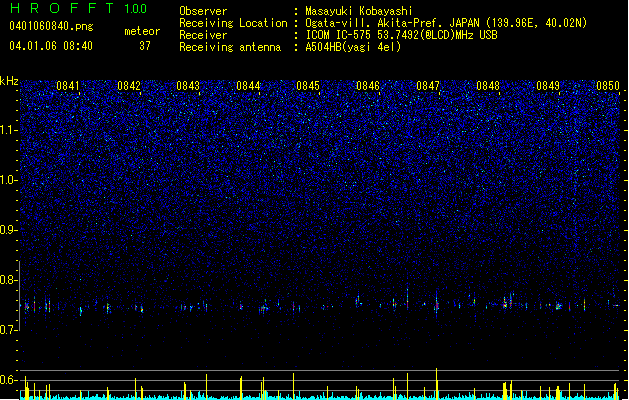
Task: Click the 0850 time marker
Action: [608, 86]
